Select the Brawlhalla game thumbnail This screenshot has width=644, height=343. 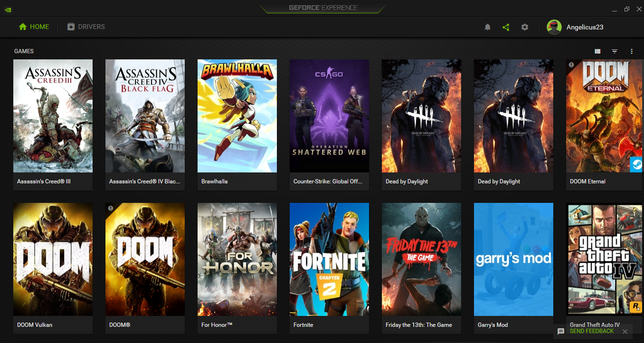pos(237,116)
